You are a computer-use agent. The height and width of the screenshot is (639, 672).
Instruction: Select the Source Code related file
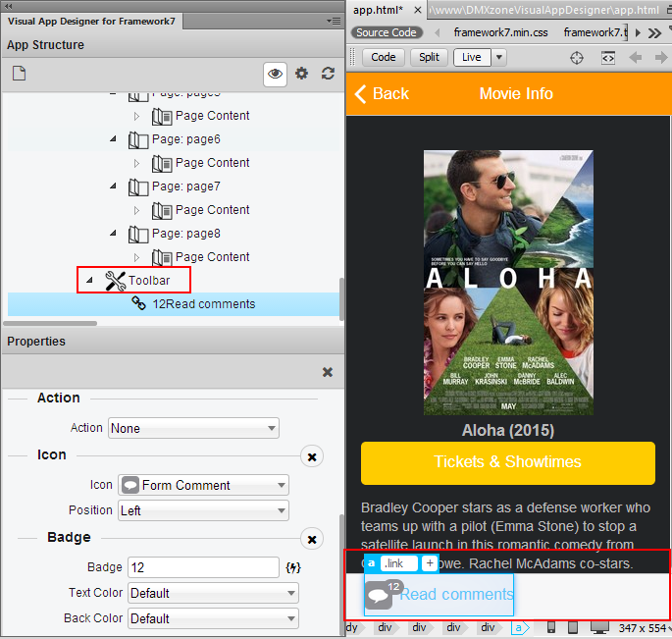point(387,32)
